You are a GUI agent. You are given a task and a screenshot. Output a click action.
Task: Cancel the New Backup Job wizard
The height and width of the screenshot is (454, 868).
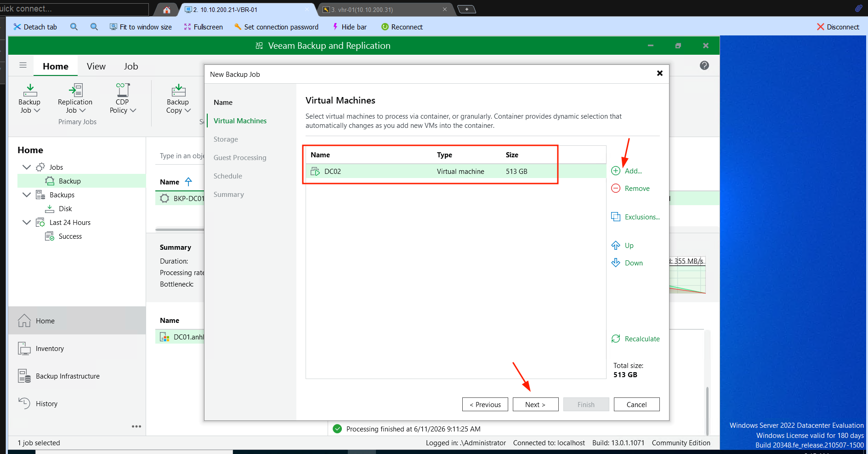(x=636, y=404)
